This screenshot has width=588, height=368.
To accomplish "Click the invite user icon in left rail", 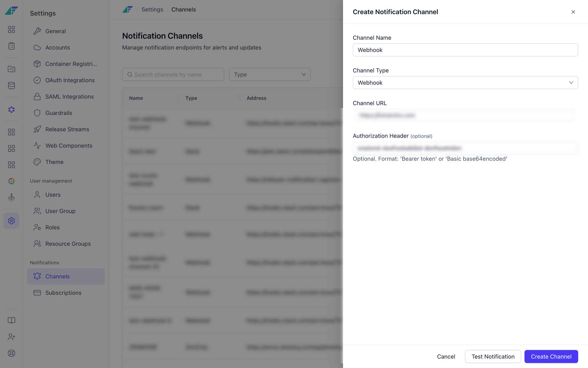I will [11, 337].
